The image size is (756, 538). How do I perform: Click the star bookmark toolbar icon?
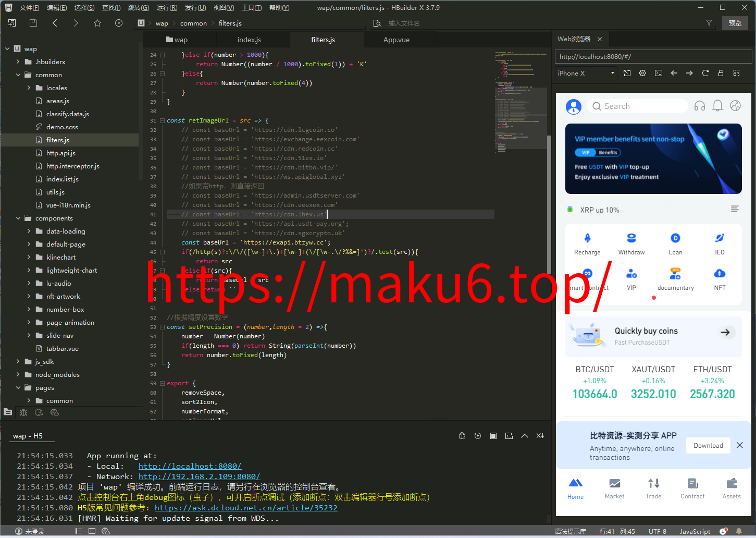(97, 23)
